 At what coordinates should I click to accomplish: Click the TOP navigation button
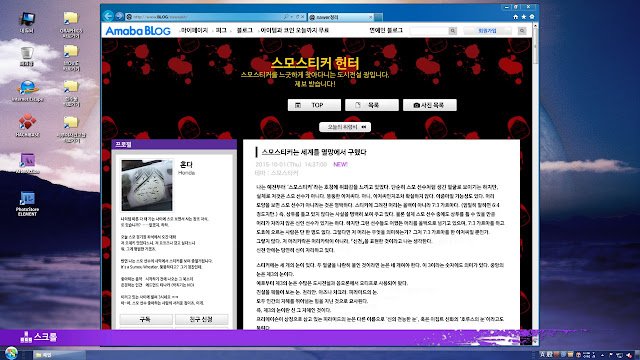click(x=314, y=105)
